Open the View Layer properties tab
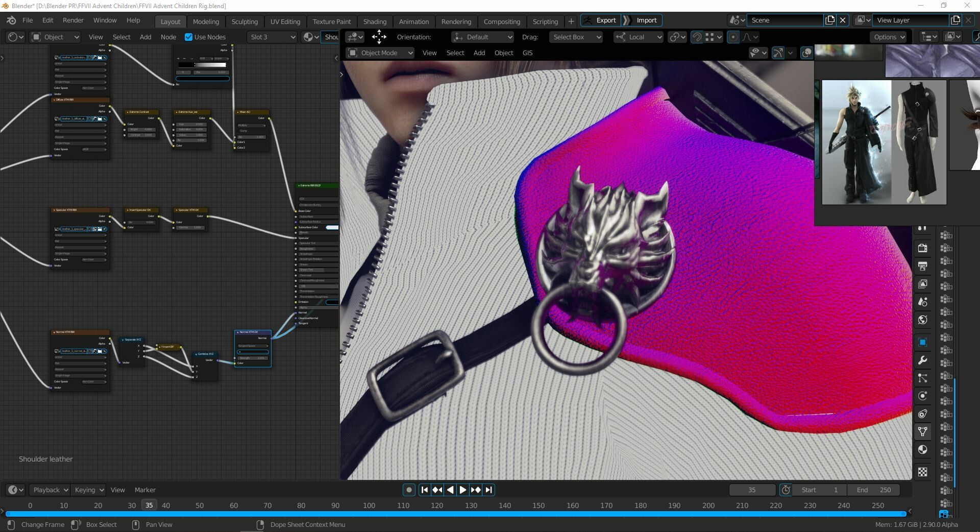The width and height of the screenshot is (980, 532). [922, 284]
